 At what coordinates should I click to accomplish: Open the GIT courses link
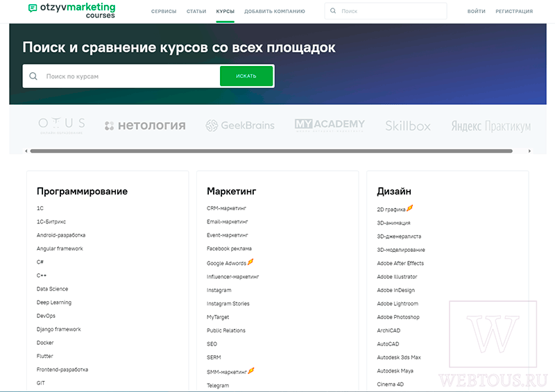(41, 383)
